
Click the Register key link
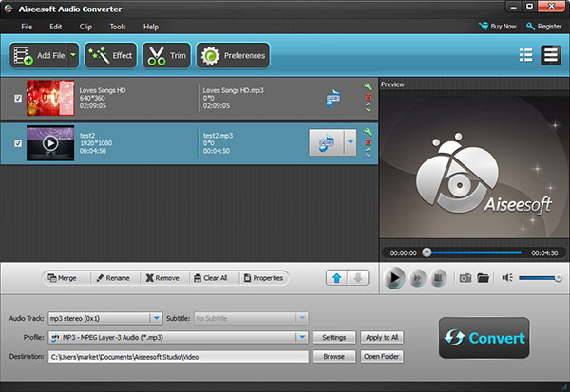[x=543, y=27]
